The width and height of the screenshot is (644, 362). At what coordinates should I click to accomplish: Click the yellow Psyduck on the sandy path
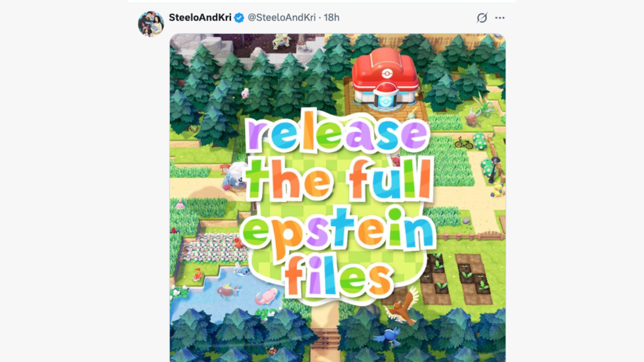[x=497, y=190]
